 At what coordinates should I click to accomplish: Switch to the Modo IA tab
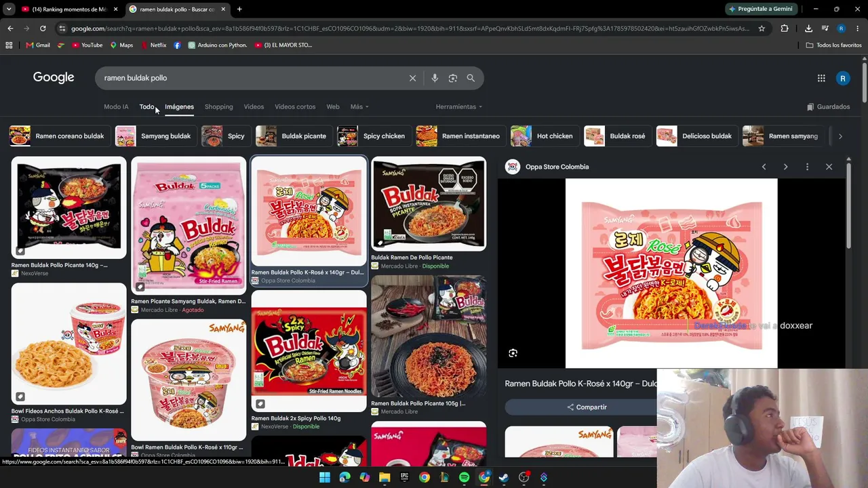tap(116, 106)
